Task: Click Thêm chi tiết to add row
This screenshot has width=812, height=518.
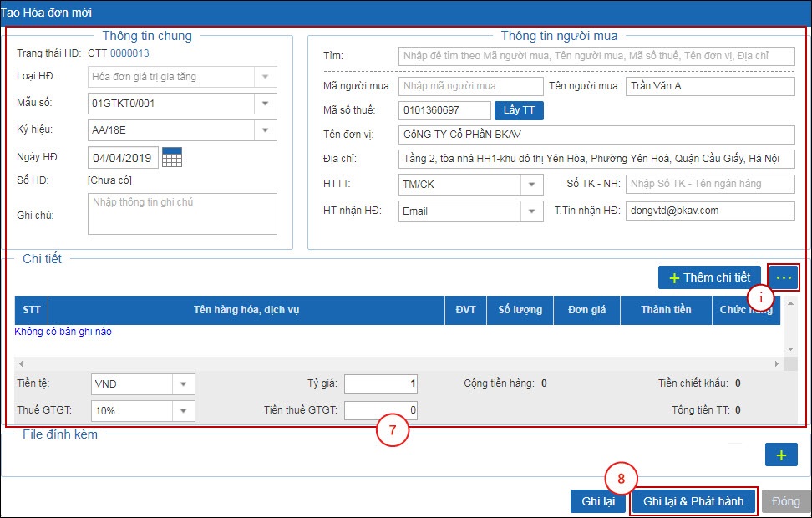Action: click(709, 277)
